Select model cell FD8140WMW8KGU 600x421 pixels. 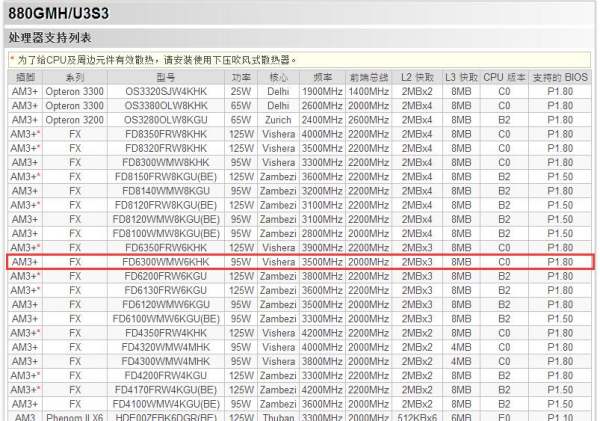tap(166, 191)
